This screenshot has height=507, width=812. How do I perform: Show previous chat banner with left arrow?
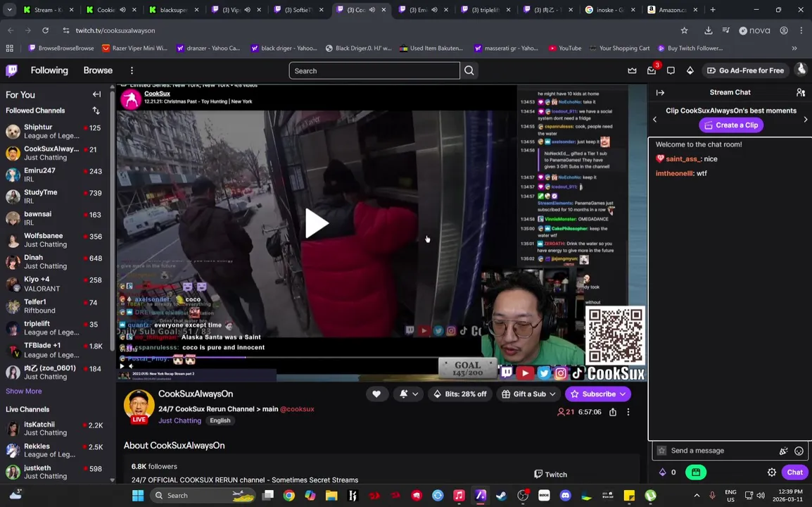point(654,119)
